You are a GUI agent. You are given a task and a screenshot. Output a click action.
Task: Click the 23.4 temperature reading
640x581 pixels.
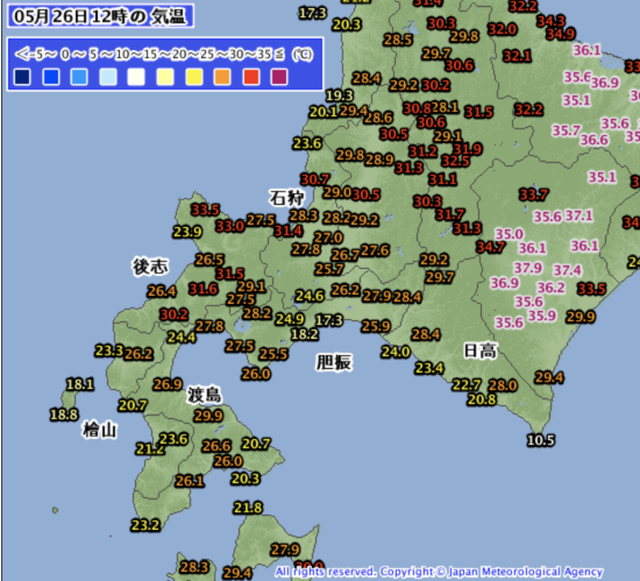(x=429, y=368)
